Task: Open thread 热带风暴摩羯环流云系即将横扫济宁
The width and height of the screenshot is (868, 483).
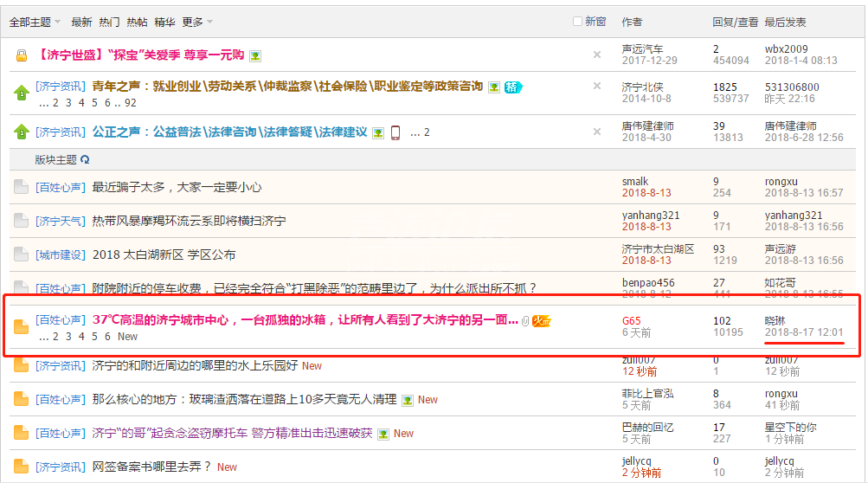Action: (x=189, y=221)
